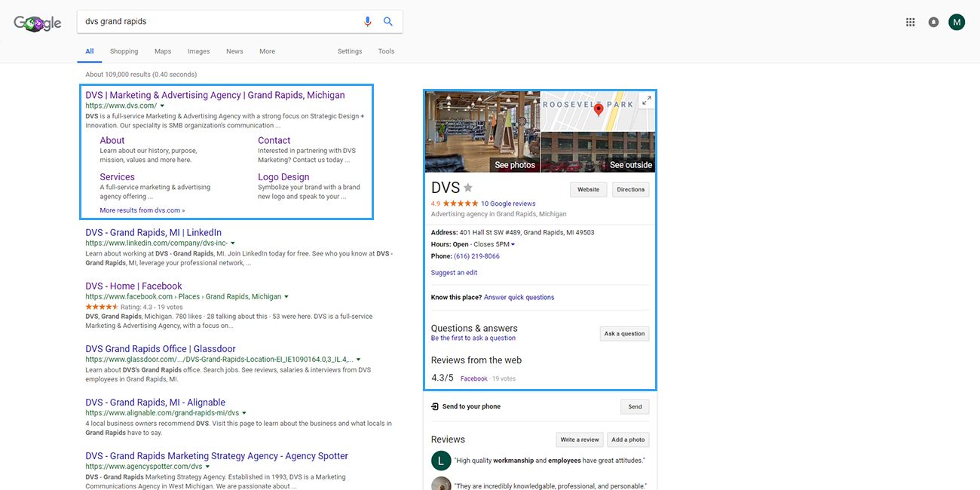Open the notifications bell icon

[933, 22]
